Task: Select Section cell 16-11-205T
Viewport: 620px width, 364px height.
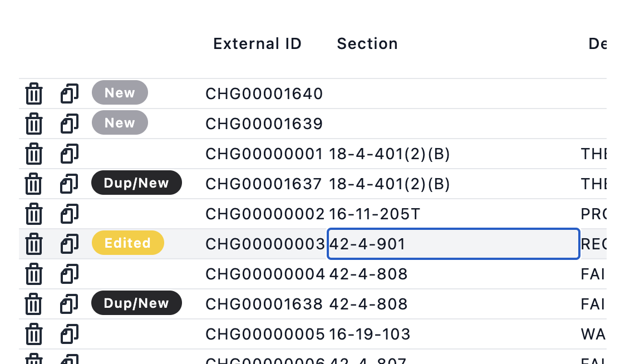Action: click(x=375, y=214)
